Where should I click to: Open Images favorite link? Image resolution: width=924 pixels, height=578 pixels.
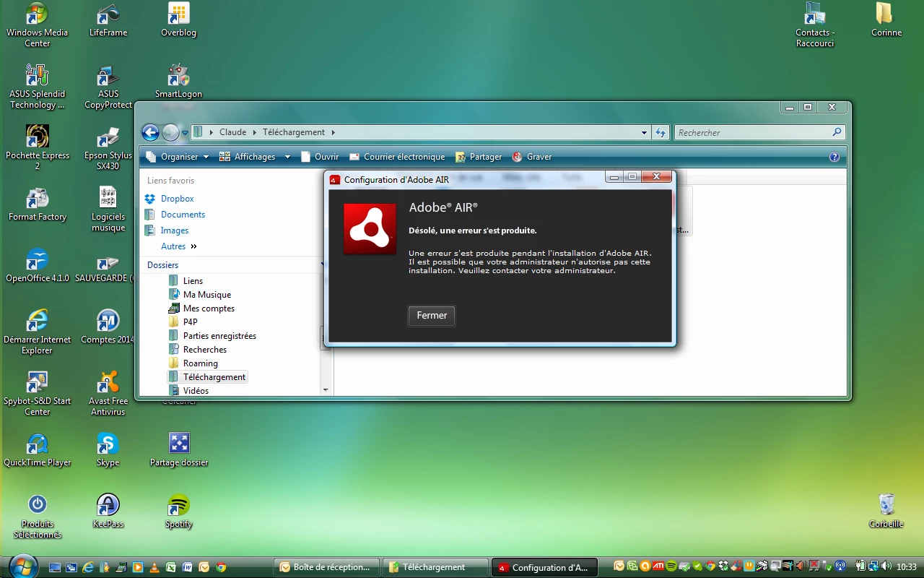(x=167, y=230)
